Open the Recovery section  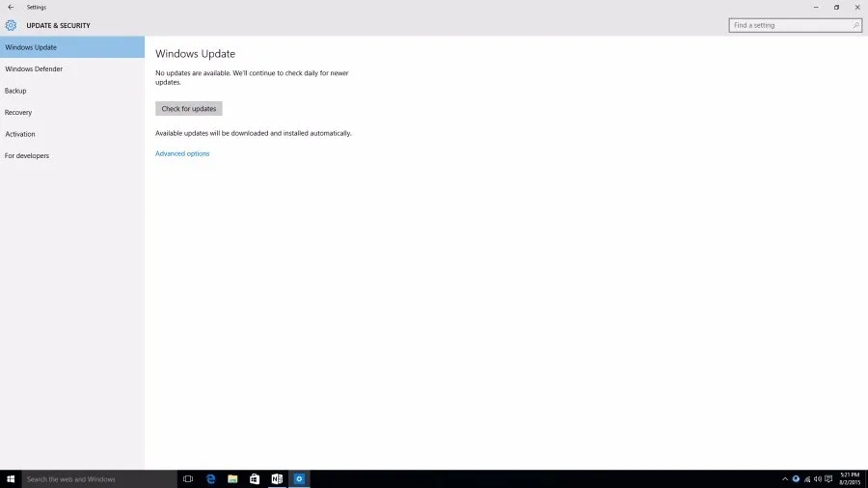click(72, 112)
